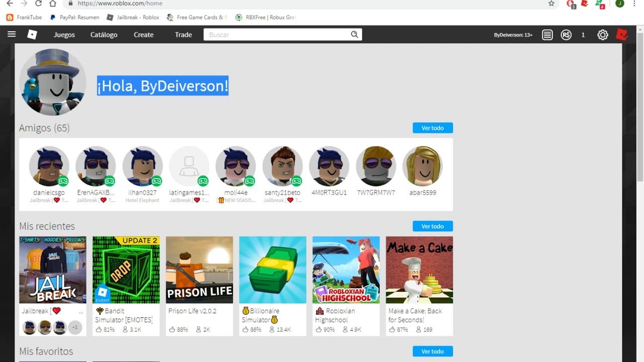Open the Robloxian Highschool game thumbnail

(346, 270)
